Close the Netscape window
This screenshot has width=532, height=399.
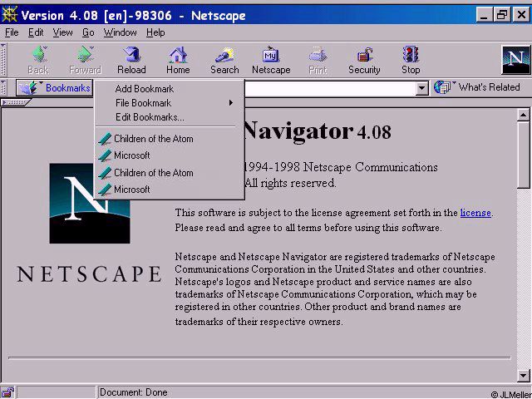coord(521,15)
